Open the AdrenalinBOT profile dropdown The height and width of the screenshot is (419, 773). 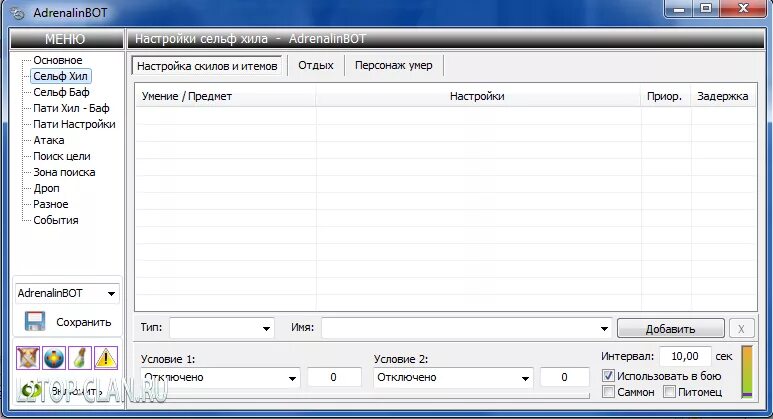click(x=67, y=293)
